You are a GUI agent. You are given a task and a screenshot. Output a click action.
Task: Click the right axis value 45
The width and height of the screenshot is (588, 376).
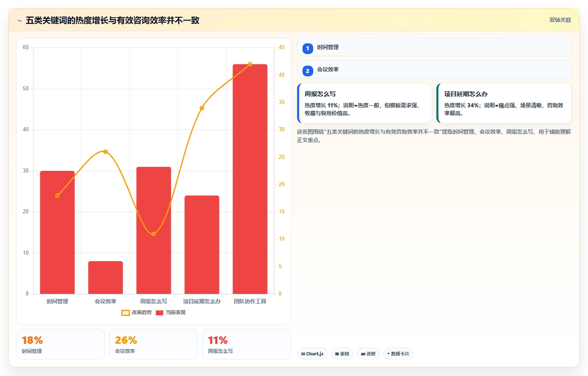(x=281, y=47)
